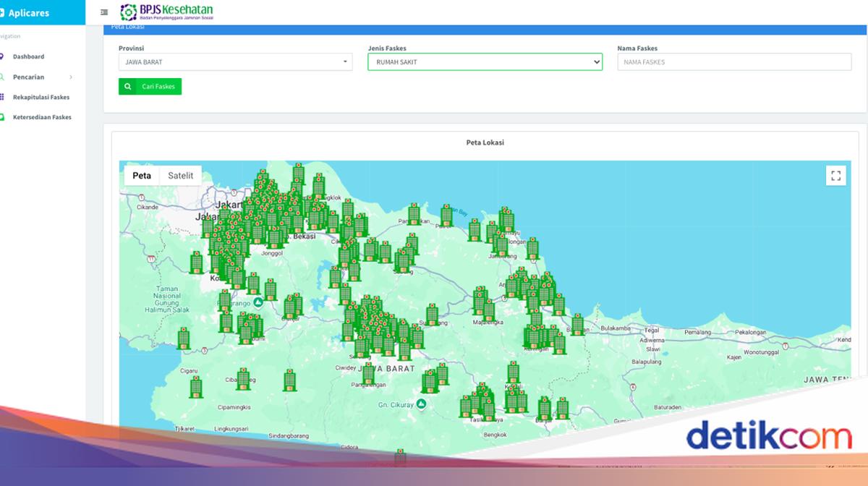
Task: Switch back to Peta map view
Action: point(142,175)
